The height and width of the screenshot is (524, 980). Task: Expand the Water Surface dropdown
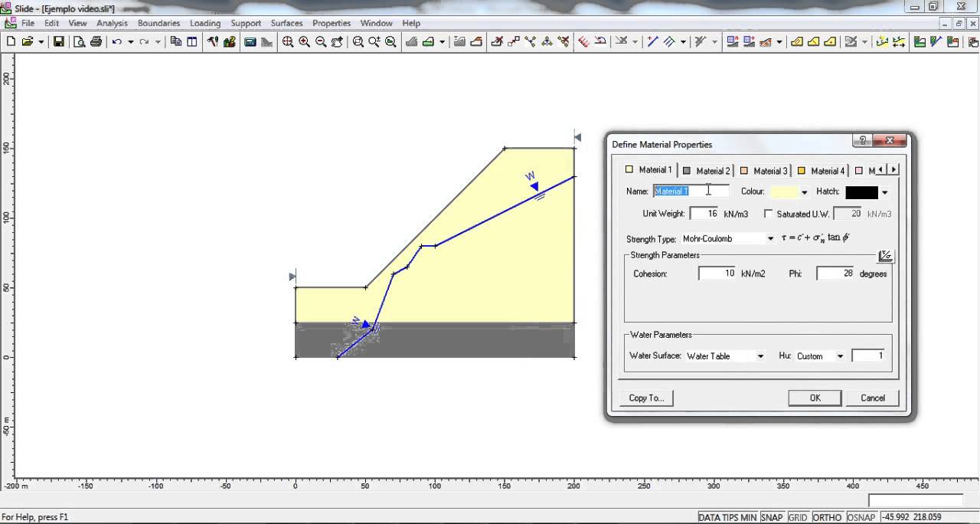point(760,356)
